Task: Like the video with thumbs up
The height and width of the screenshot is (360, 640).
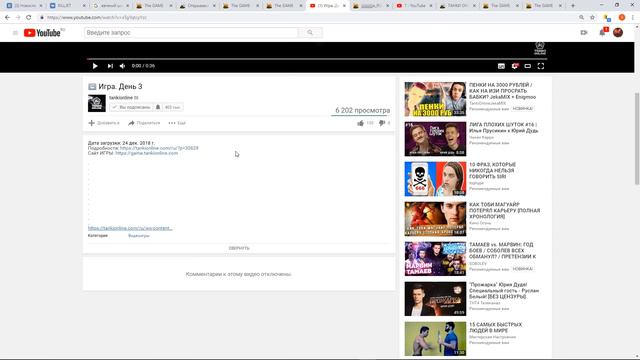Action: coord(360,123)
